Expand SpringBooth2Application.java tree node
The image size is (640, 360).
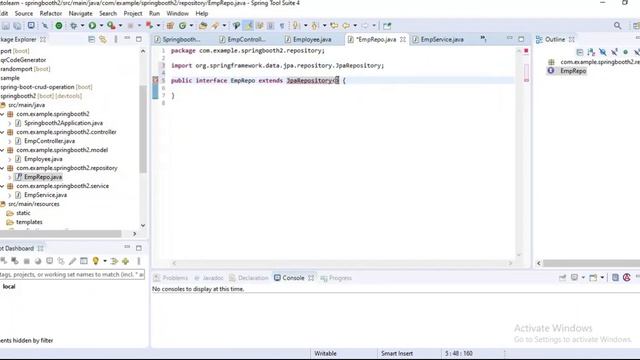point(10,123)
